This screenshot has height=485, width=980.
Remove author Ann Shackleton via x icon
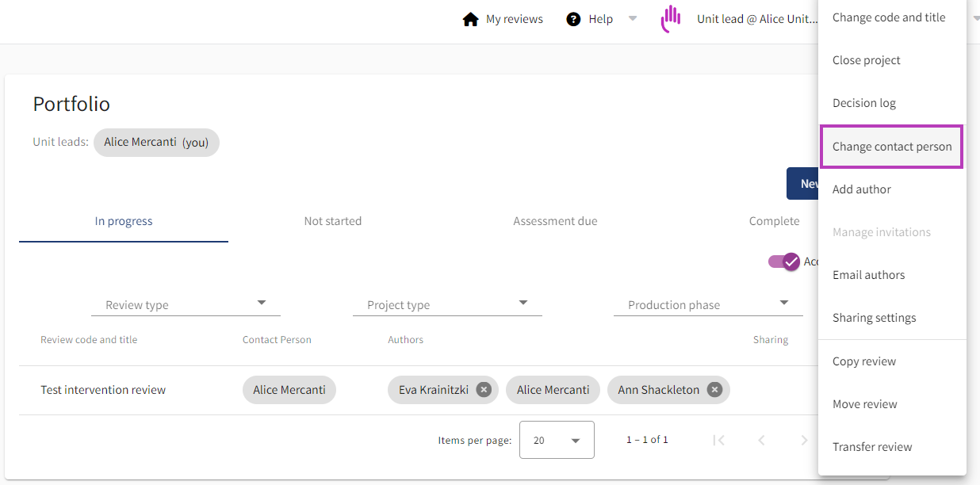point(714,390)
